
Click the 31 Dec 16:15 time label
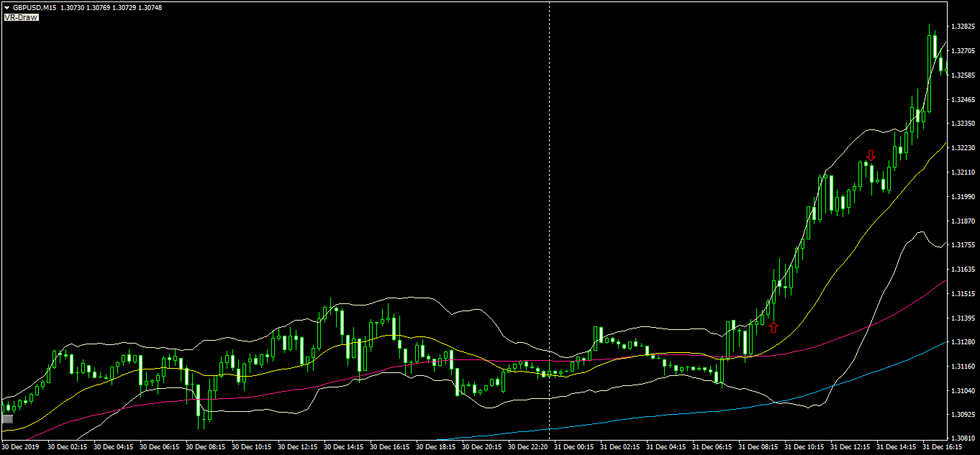pos(942,447)
